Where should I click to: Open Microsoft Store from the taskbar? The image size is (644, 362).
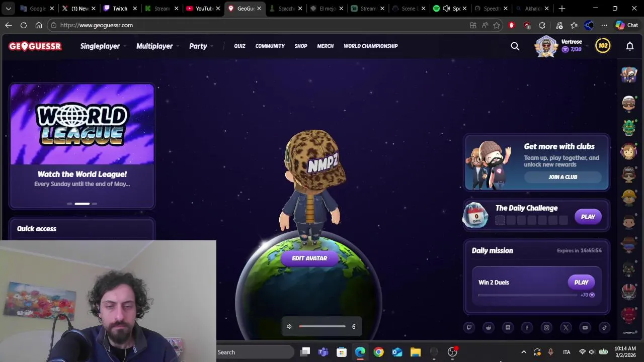pyautogui.click(x=342, y=352)
